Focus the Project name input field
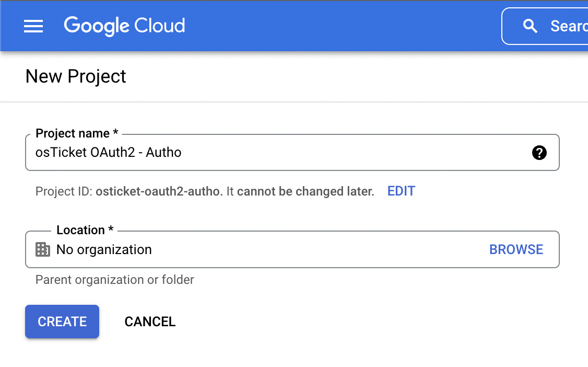The height and width of the screenshot is (367, 588). 261,153
